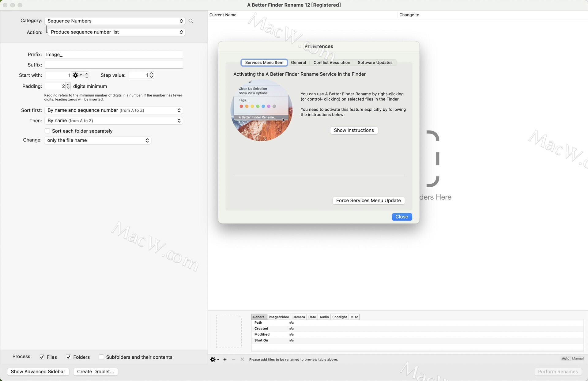Image resolution: width=588 pixels, height=381 pixels.
Task: Select the Camera metadata tab
Action: (x=299, y=317)
